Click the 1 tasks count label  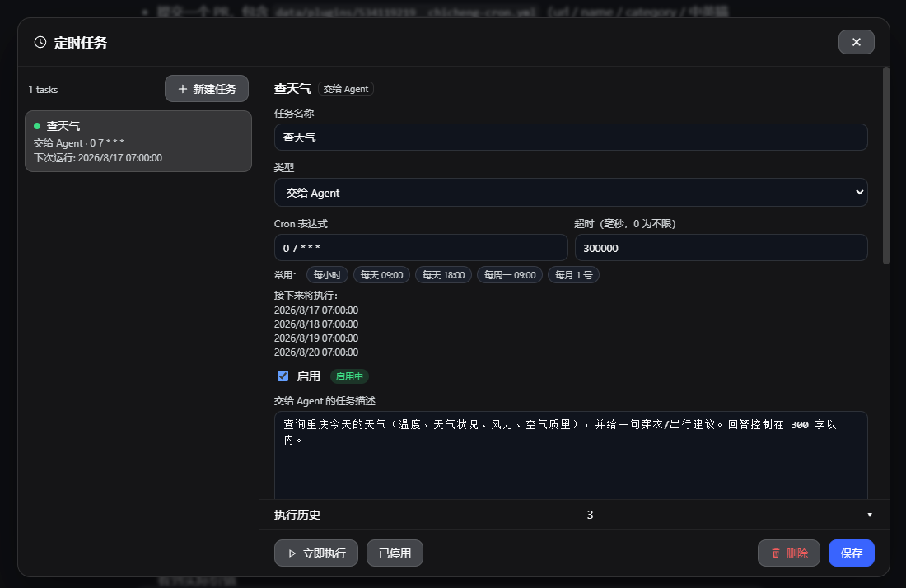[43, 90]
